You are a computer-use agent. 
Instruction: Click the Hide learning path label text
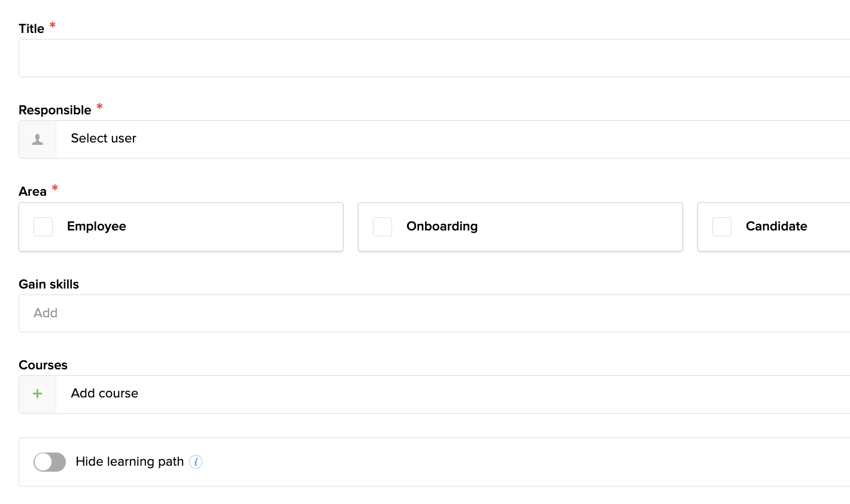[129, 462]
